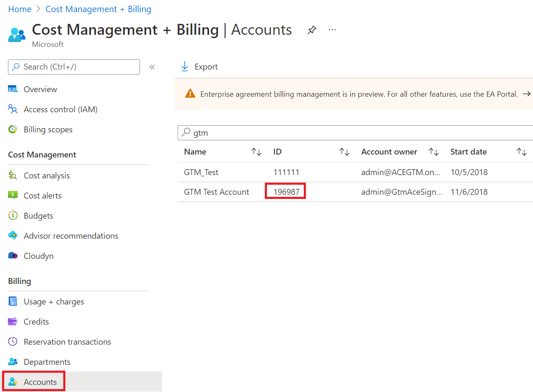Screen dimensions: 533x392
Task: Click the Budgets icon
Action: [x=13, y=216]
